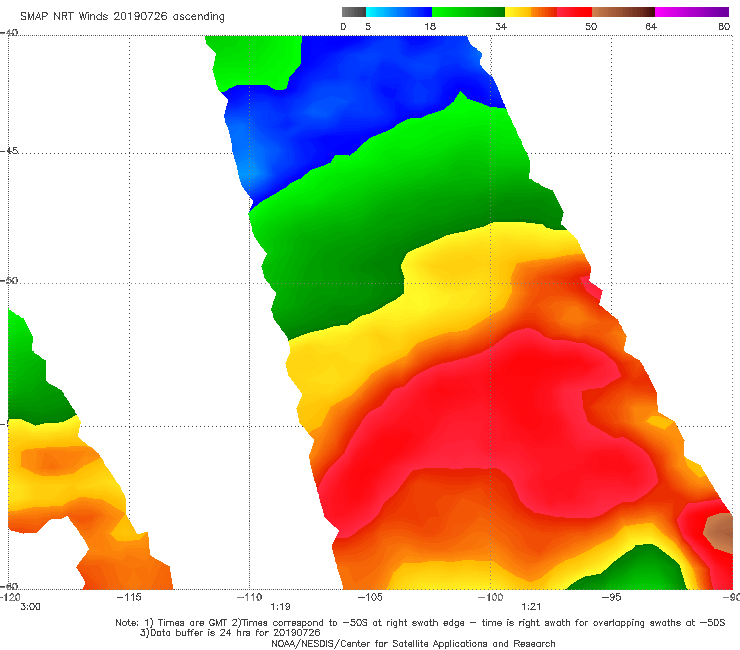Click the color bar label '64'

point(651,26)
